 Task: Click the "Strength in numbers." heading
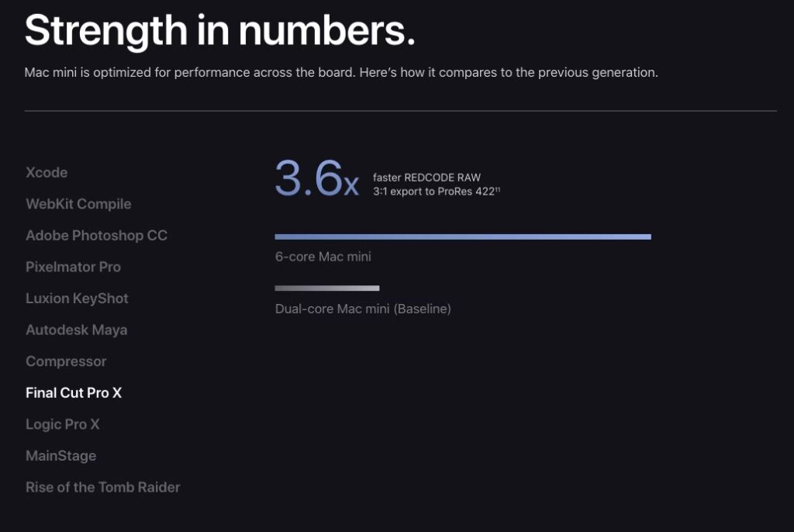219,30
